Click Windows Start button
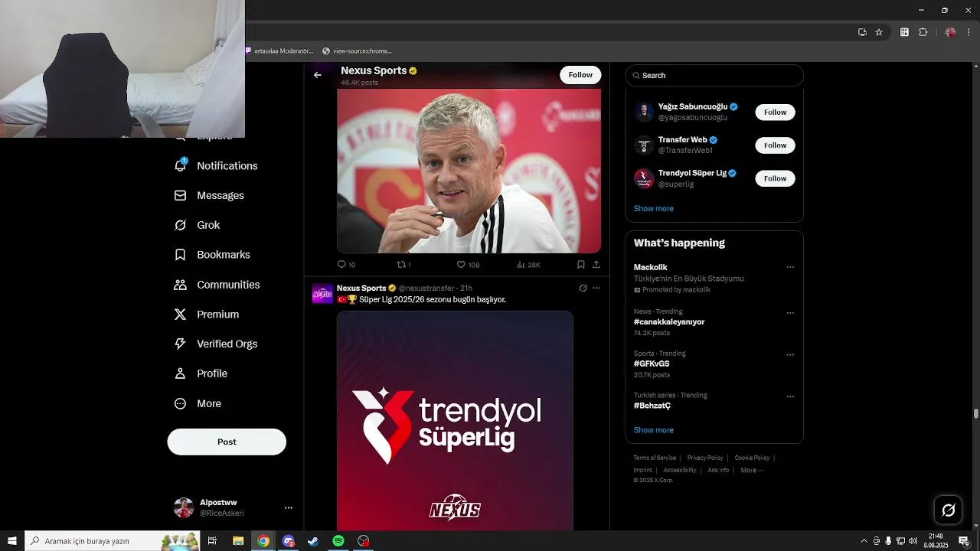 pyautogui.click(x=12, y=541)
